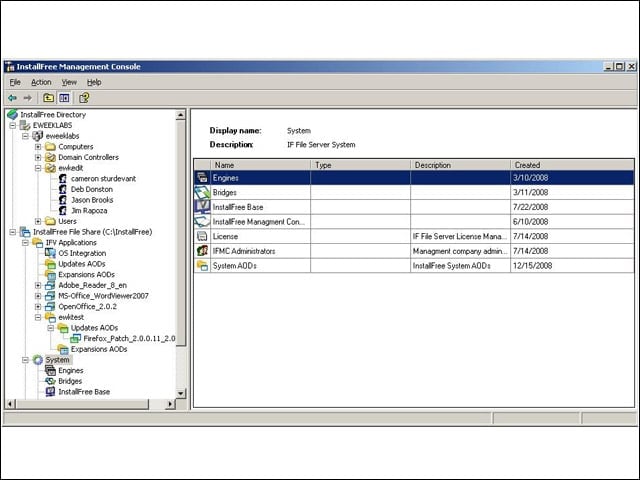Viewport: 640px width, 480px height.
Task: Click the Jim Rapoza user icon
Action: pos(62,211)
